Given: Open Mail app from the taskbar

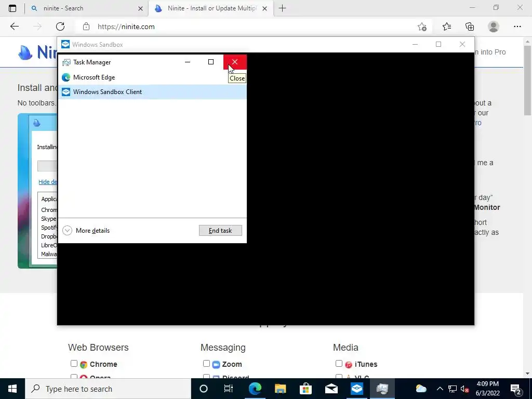Looking at the screenshot, I should pyautogui.click(x=331, y=389).
